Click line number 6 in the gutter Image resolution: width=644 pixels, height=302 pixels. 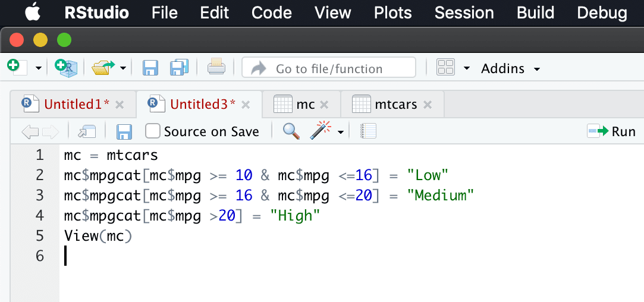pos(39,256)
